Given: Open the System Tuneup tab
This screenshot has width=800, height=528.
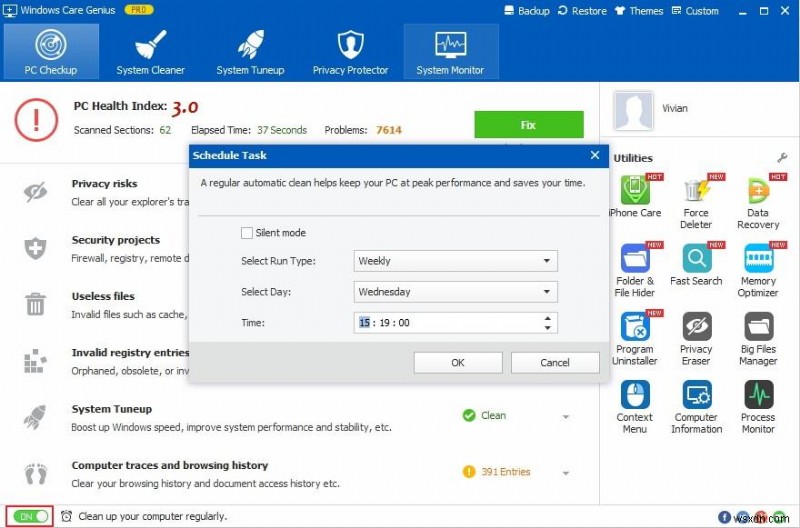Looking at the screenshot, I should click(250, 52).
